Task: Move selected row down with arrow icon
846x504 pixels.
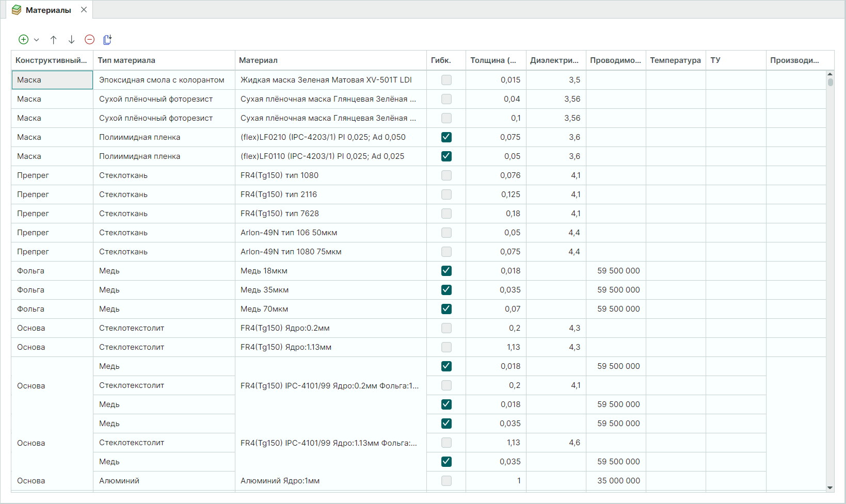Action: point(71,40)
